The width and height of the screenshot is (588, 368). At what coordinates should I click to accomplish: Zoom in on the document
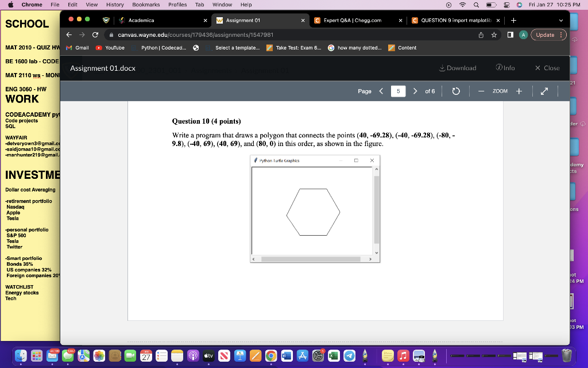519,90
